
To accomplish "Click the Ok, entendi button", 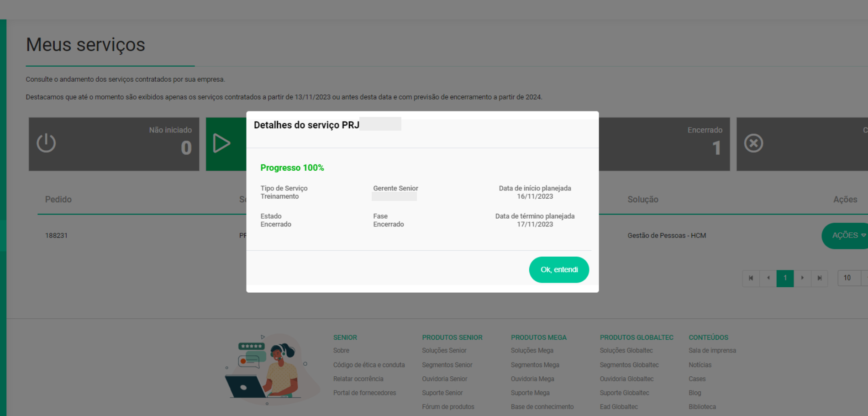I will click(x=559, y=269).
